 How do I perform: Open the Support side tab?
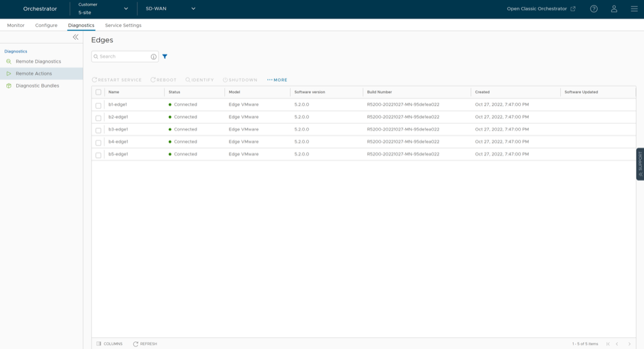pyautogui.click(x=639, y=164)
